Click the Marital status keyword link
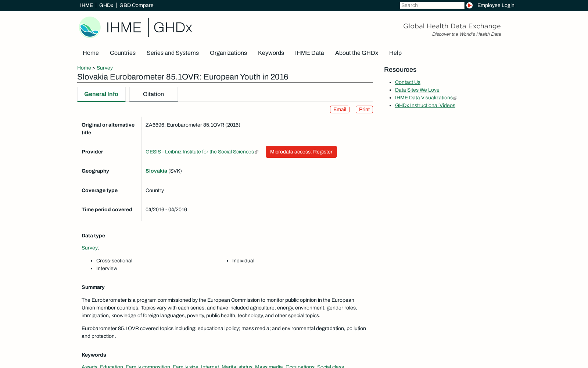Screen dimensions: 588x368 coord(237,366)
